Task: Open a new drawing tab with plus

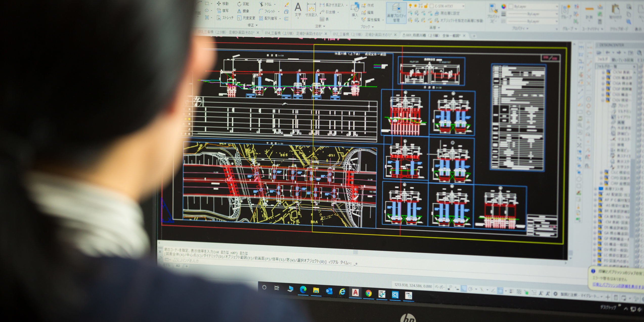Action: click(x=474, y=36)
